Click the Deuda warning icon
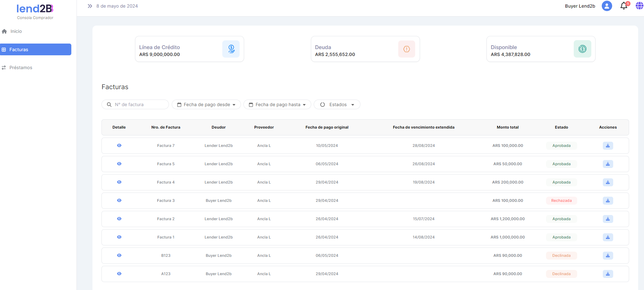This screenshot has width=644, height=290. (x=406, y=49)
